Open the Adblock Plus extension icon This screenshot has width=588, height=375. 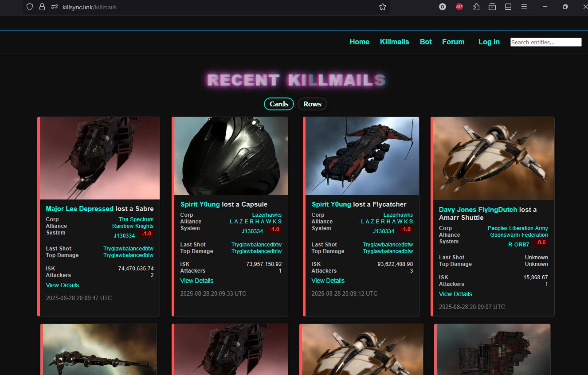click(459, 7)
